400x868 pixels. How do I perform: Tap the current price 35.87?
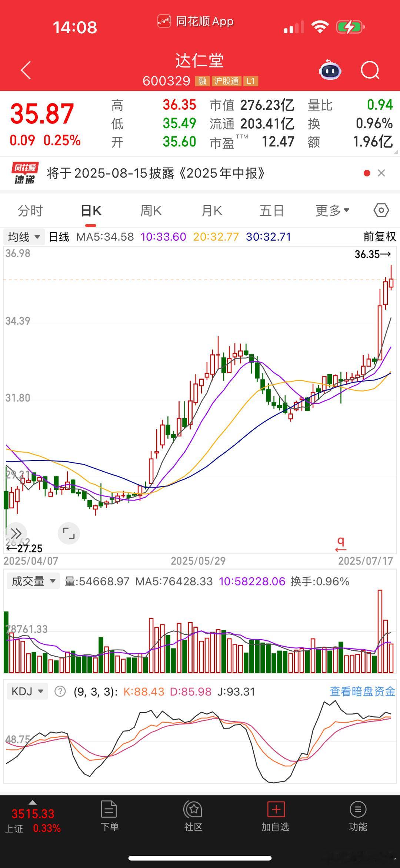click(42, 113)
